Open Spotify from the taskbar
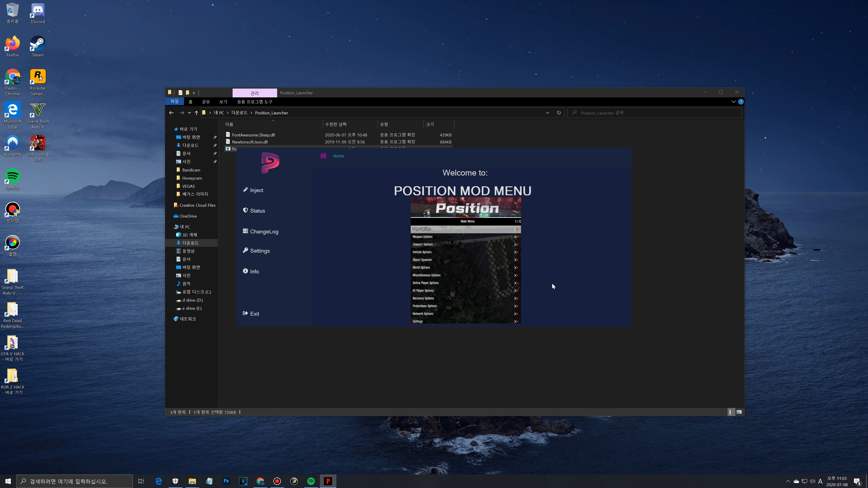 [x=311, y=481]
